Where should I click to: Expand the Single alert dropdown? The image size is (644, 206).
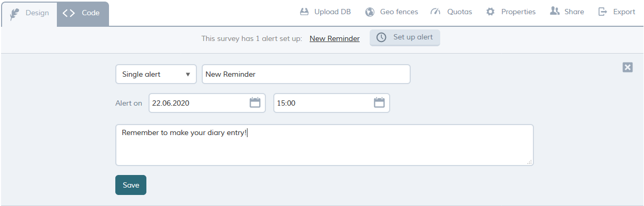[156, 74]
